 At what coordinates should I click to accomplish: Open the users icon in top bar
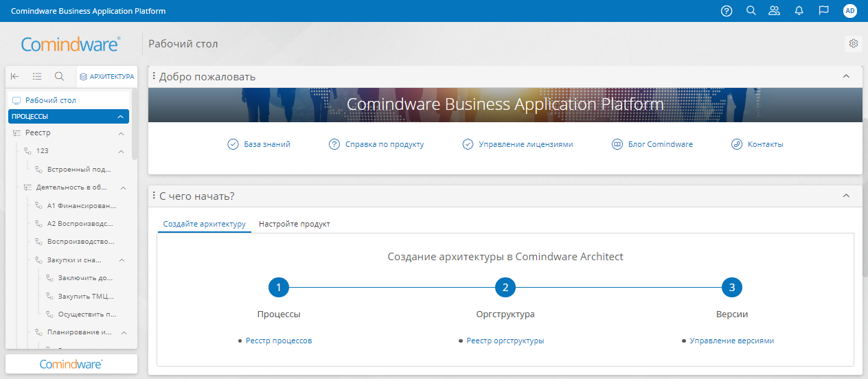tap(775, 11)
